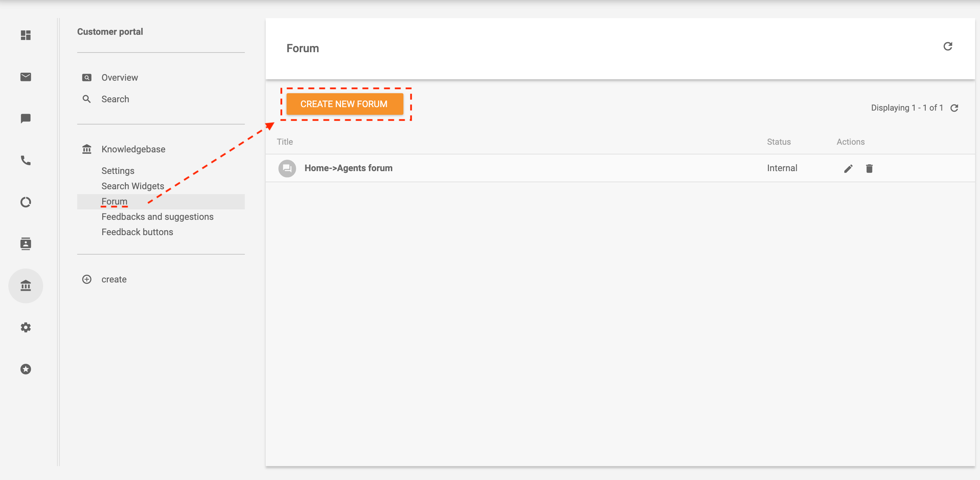
Task: Click Create New Forum button
Action: [344, 104]
